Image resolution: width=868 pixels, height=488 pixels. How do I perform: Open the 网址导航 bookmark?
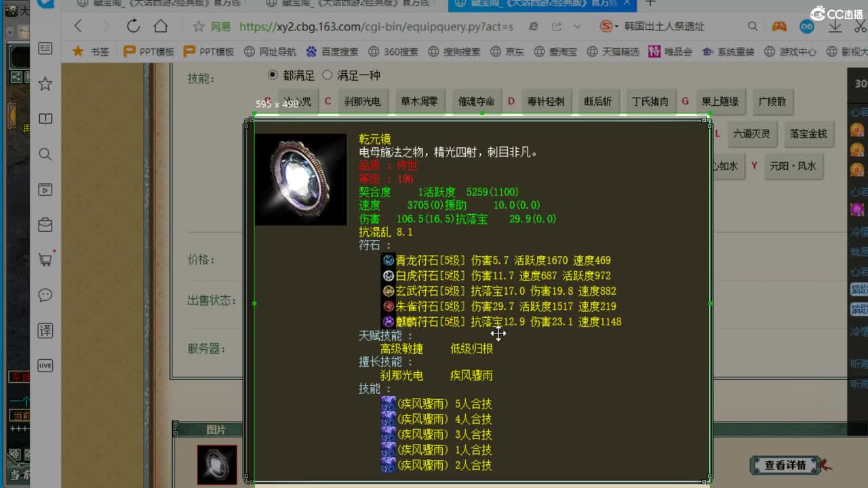[x=270, y=52]
